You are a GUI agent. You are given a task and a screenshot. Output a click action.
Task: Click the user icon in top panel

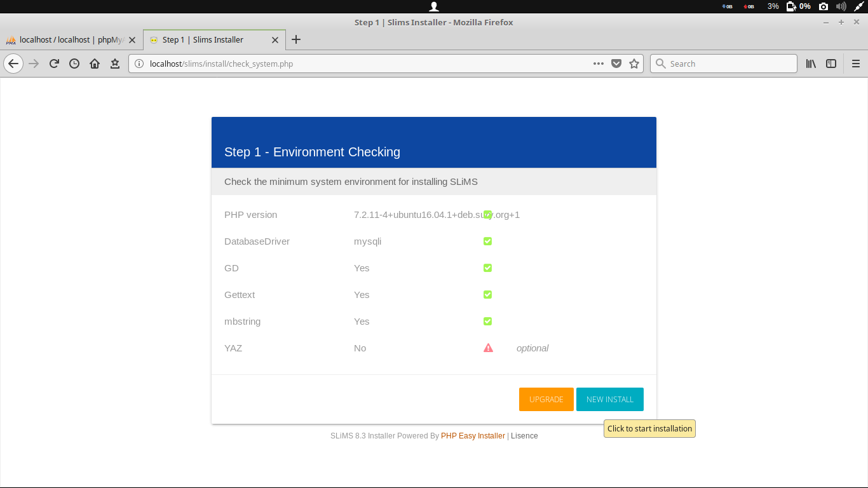point(434,6)
